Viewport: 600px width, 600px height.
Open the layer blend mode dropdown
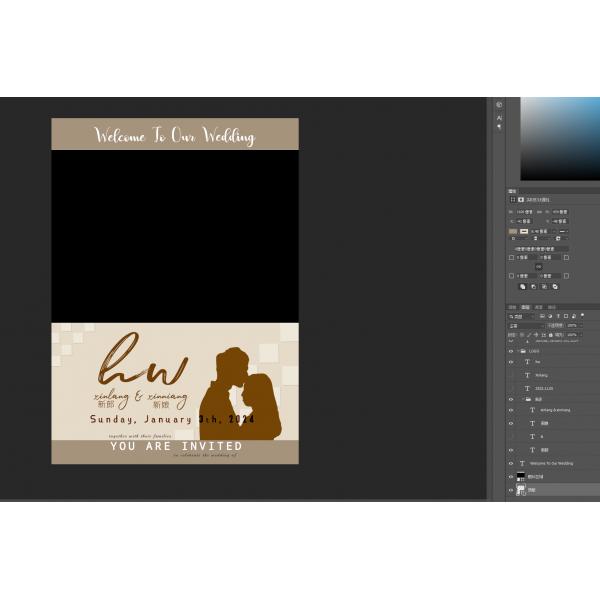(x=525, y=326)
